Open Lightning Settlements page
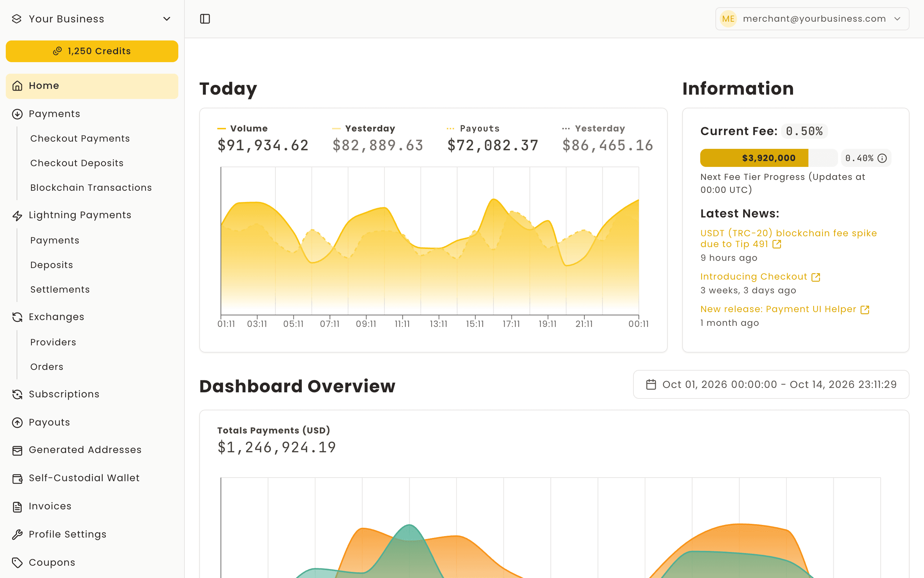924x578 pixels. point(60,289)
